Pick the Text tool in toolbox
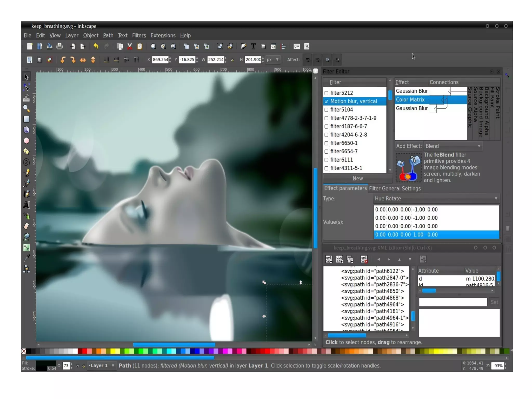532x399 pixels. pyautogui.click(x=26, y=205)
